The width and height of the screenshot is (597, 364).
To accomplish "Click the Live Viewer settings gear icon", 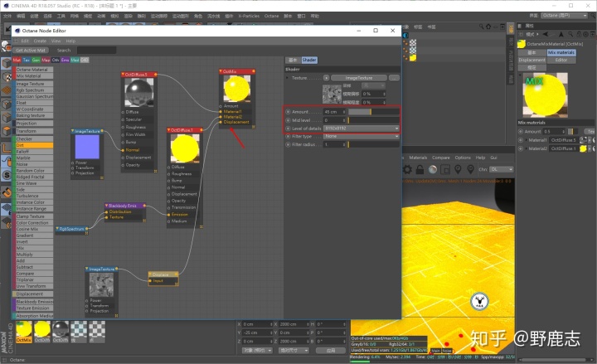I will point(407,169).
